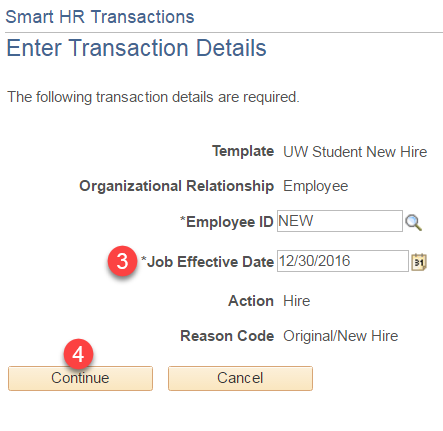Click the red step 3 badge
443x431 pixels.
pyautogui.click(x=122, y=261)
